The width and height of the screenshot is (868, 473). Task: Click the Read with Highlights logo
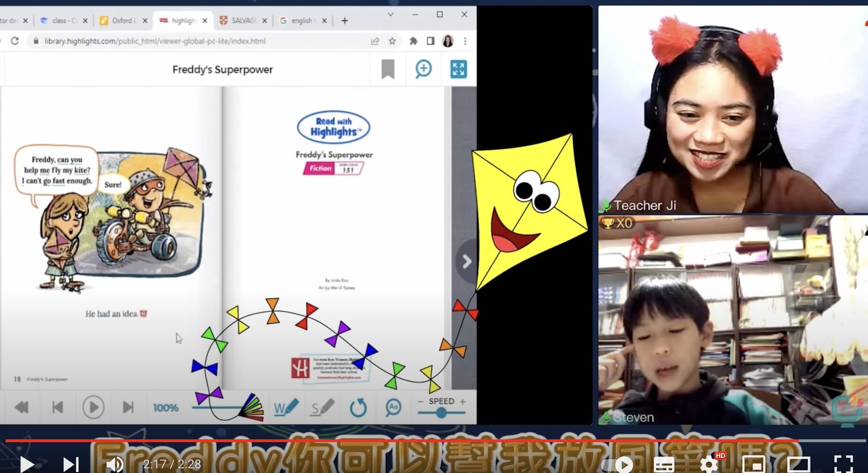[x=333, y=127]
